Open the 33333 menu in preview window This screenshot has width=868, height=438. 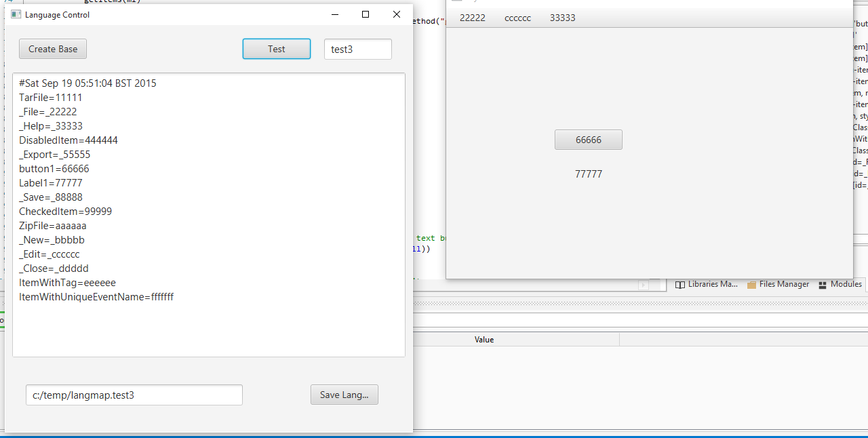coord(563,18)
